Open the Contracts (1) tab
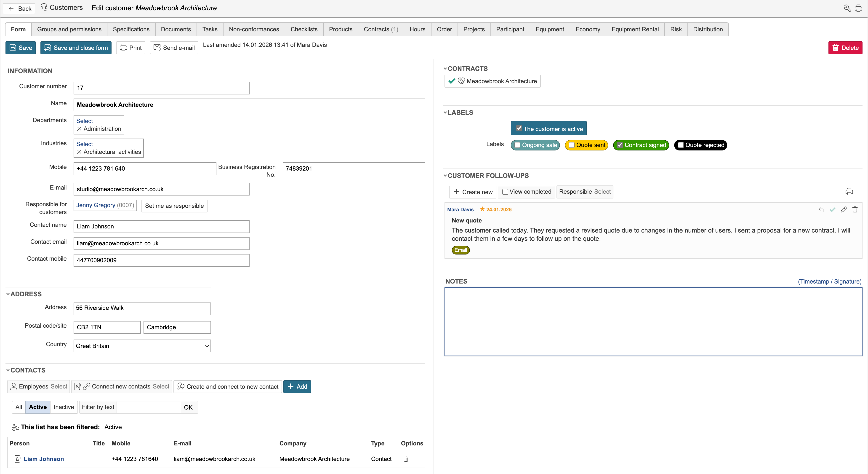 381,29
